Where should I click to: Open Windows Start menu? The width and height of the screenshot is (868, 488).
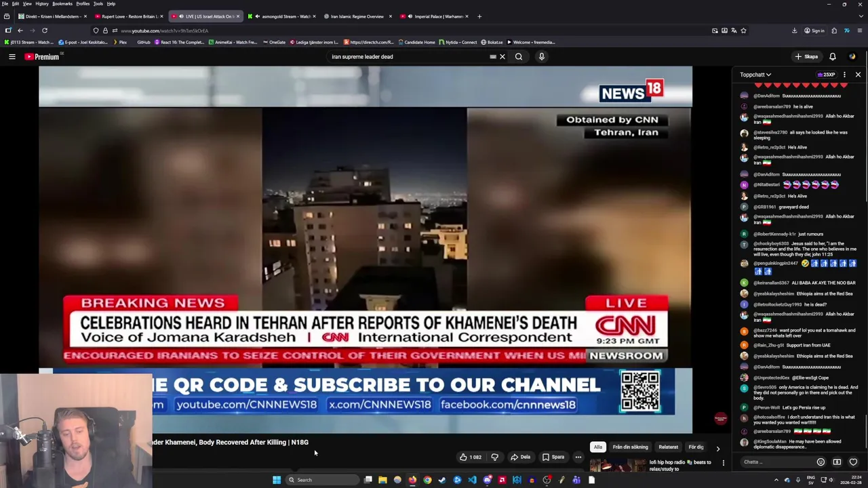(277, 480)
